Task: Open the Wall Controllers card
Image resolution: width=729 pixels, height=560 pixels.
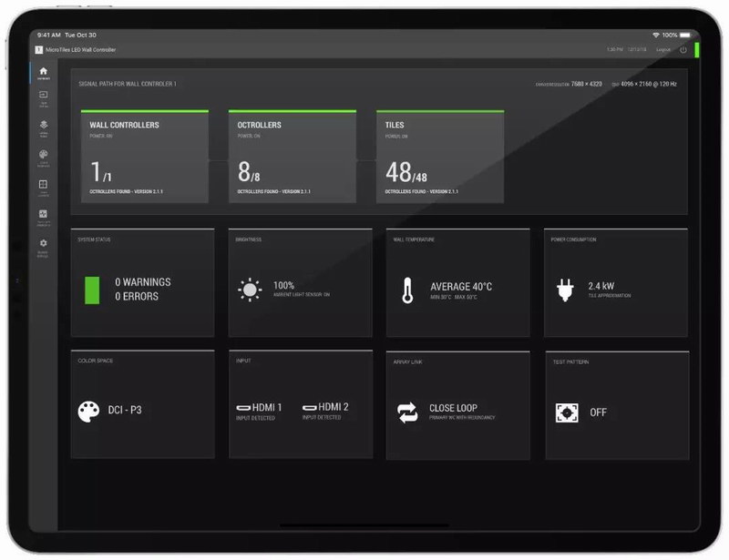Action: 144,157
